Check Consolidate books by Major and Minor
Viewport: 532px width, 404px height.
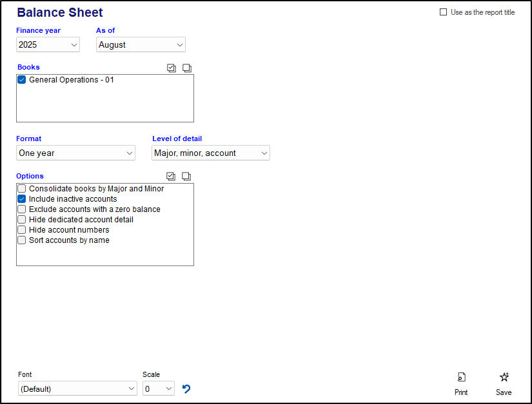pos(22,189)
